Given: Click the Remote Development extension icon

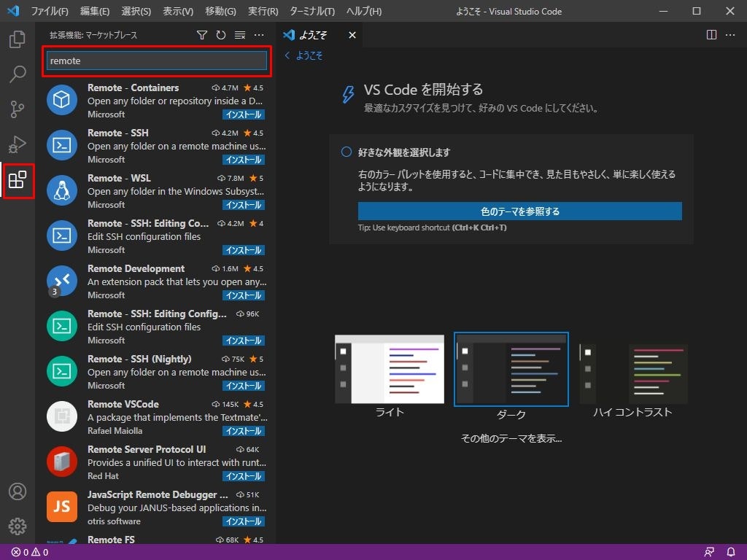Looking at the screenshot, I should pos(62,281).
